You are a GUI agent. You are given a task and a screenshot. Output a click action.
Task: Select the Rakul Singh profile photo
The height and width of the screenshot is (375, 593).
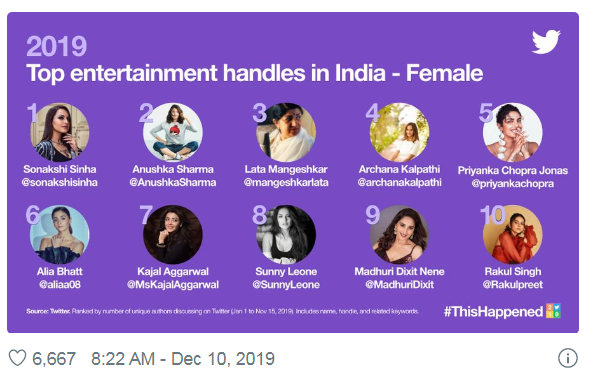(513, 234)
